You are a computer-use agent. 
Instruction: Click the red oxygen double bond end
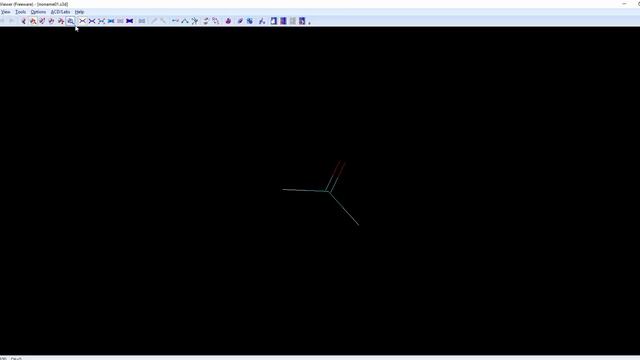[x=342, y=163]
